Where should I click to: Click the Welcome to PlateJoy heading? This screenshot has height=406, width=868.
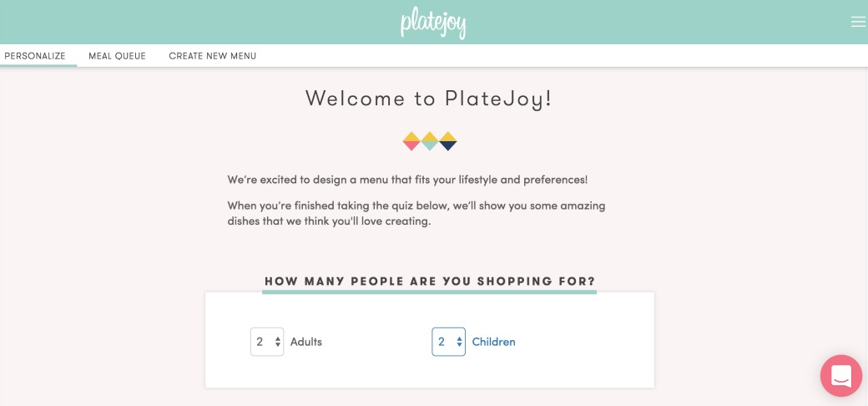[x=429, y=99]
